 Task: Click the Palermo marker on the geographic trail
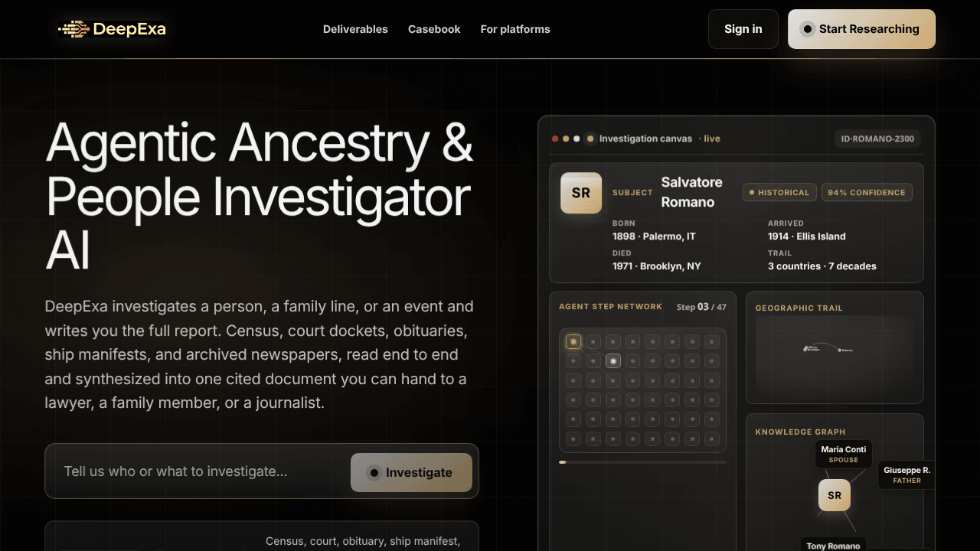click(841, 350)
